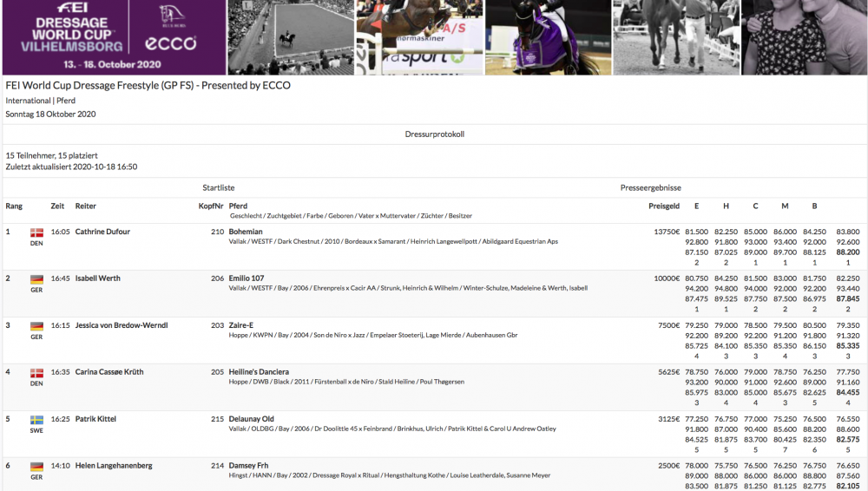This screenshot has height=491, width=868.
Task: Select horse name Bohemian
Action: click(246, 232)
